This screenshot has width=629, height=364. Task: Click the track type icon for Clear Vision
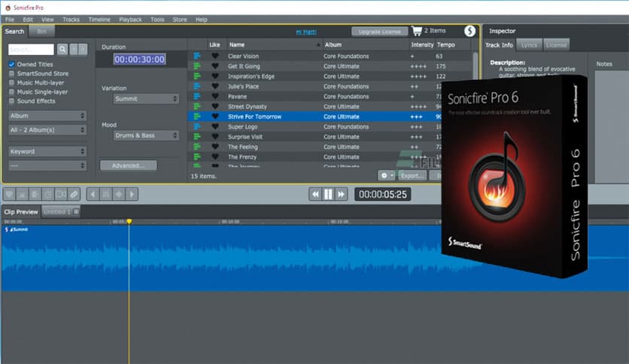[197, 56]
